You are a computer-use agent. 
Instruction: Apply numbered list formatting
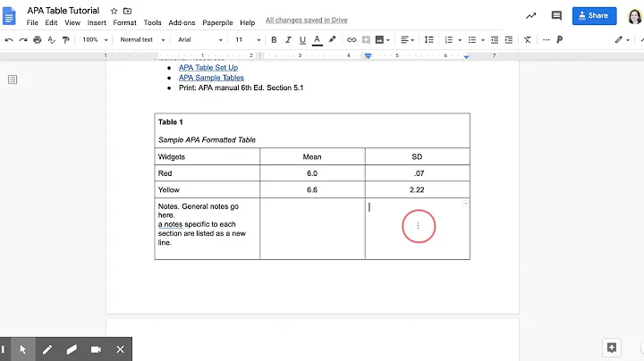coord(449,40)
